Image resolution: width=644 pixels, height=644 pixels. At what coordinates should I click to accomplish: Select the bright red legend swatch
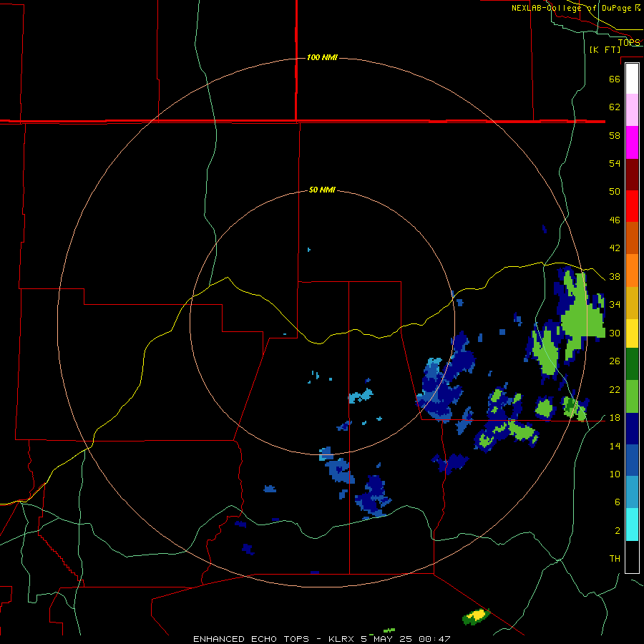[632, 206]
